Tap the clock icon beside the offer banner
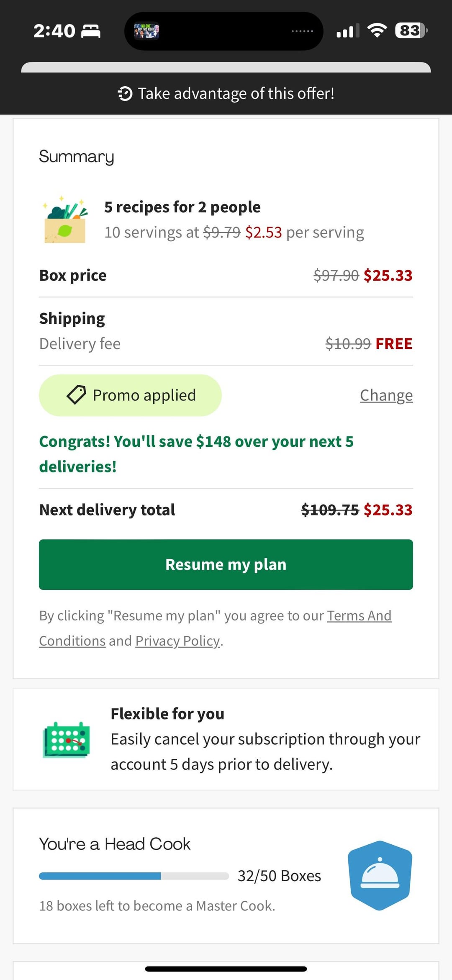The height and width of the screenshot is (980, 452). (125, 93)
